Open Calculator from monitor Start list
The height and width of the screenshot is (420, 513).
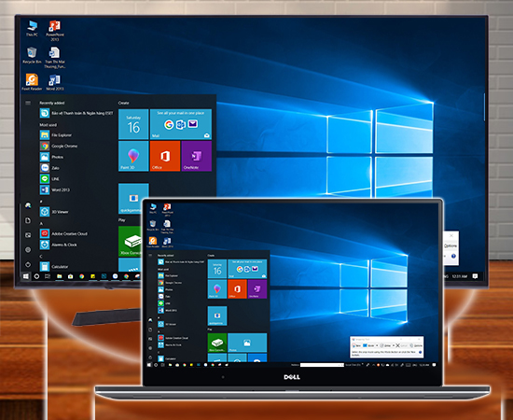pyautogui.click(x=54, y=266)
